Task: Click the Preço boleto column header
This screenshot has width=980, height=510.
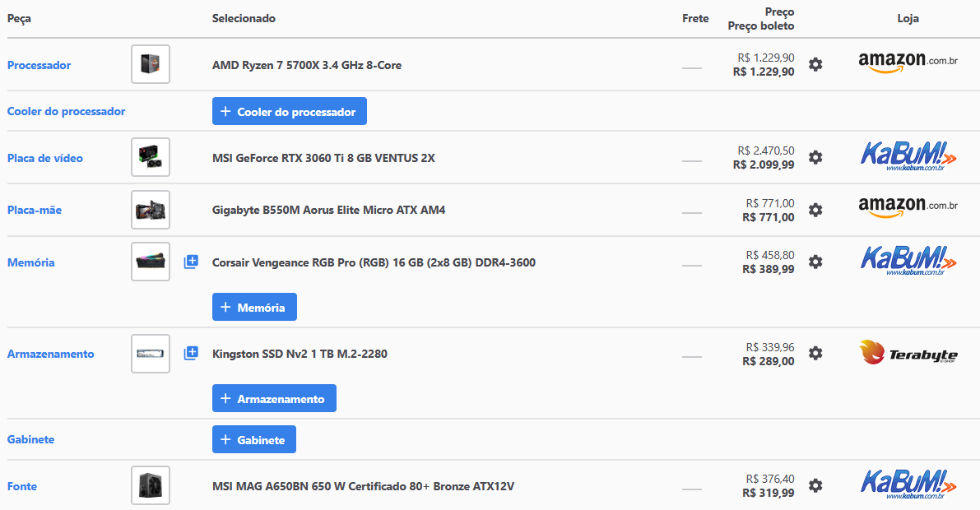Action: click(x=760, y=25)
